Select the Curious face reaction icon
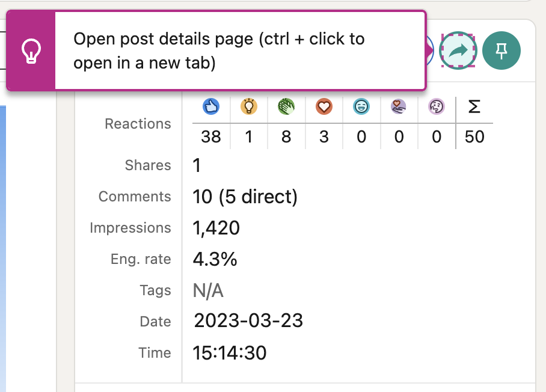The width and height of the screenshot is (546, 392). pyautogui.click(x=436, y=106)
